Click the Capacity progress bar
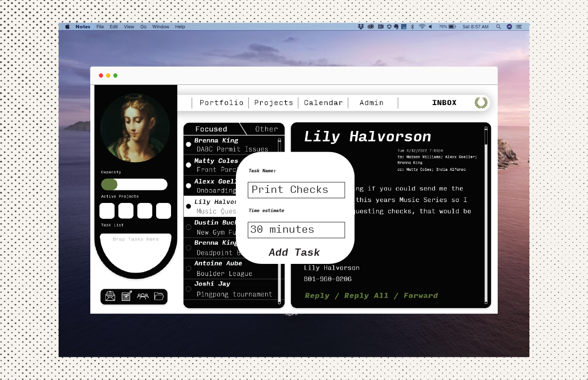Image resolution: width=588 pixels, height=380 pixels. pyautogui.click(x=134, y=184)
